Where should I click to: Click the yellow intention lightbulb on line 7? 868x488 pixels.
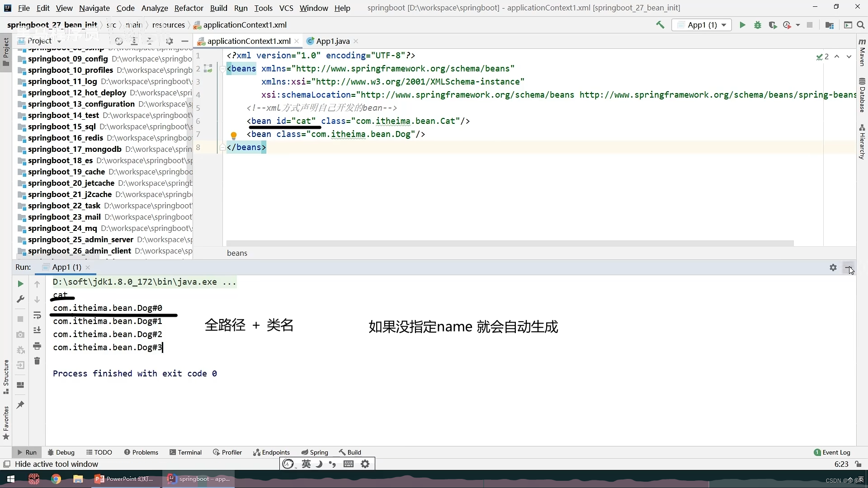(233, 135)
